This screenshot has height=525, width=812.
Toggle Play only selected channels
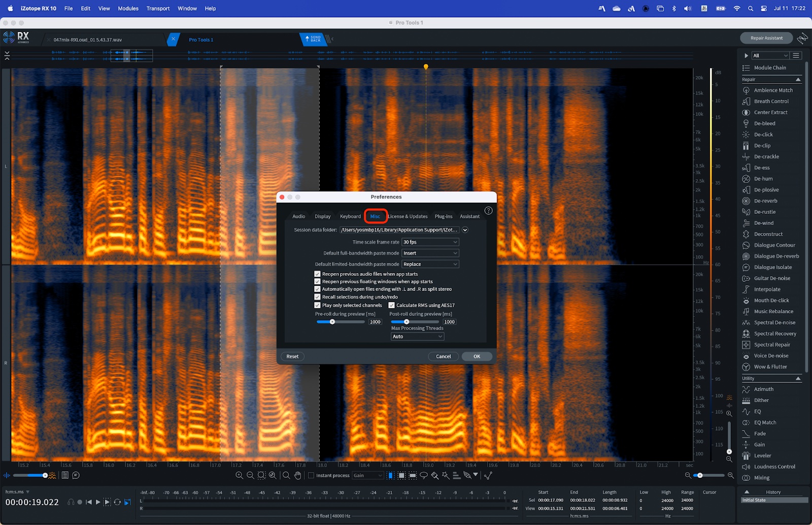click(x=317, y=305)
